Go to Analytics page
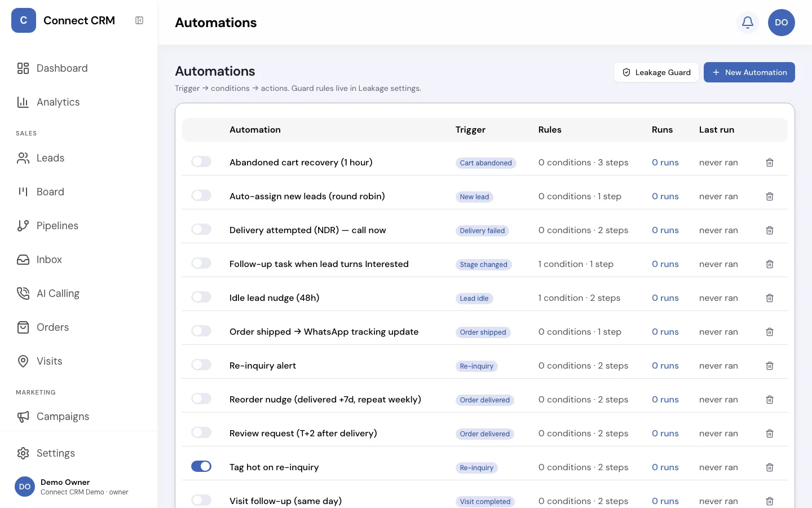This screenshot has height=508, width=812. point(79,102)
